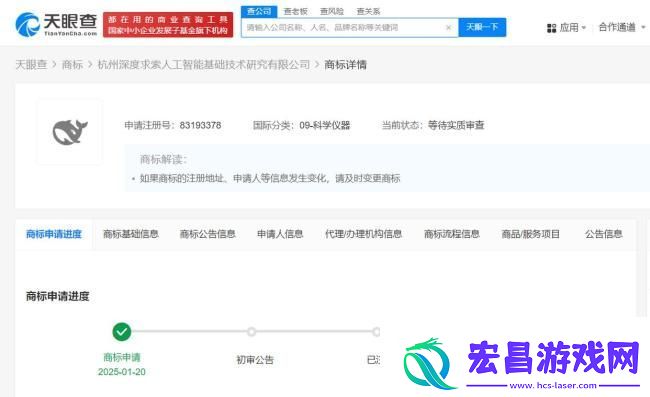This screenshot has width=650, height=397.
Task: Open the 商标申请进度 tab
Action: coord(54,234)
